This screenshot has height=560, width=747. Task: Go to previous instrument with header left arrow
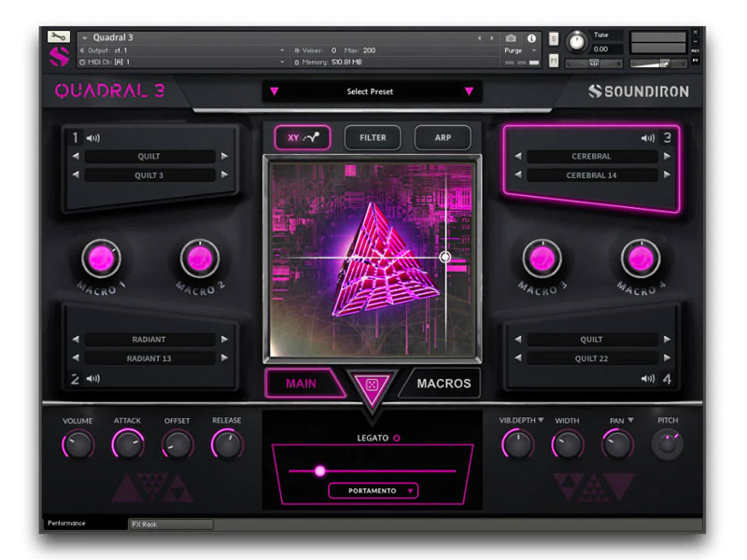480,38
